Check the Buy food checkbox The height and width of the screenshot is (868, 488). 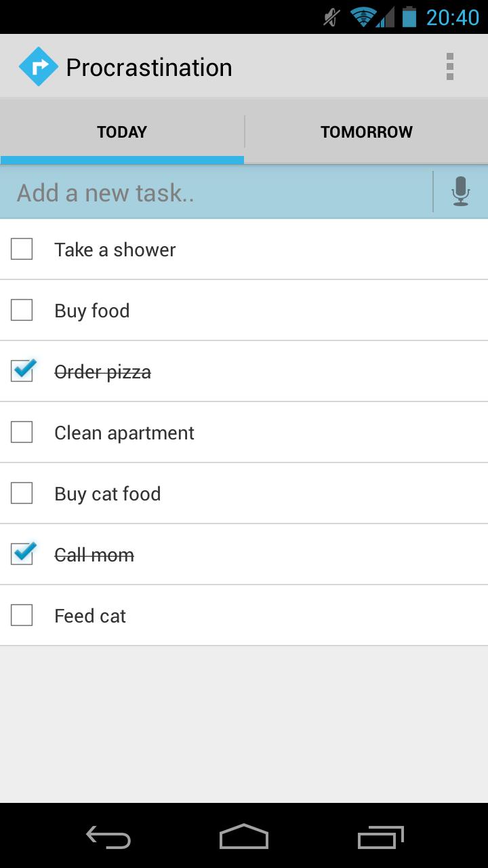[x=22, y=310]
